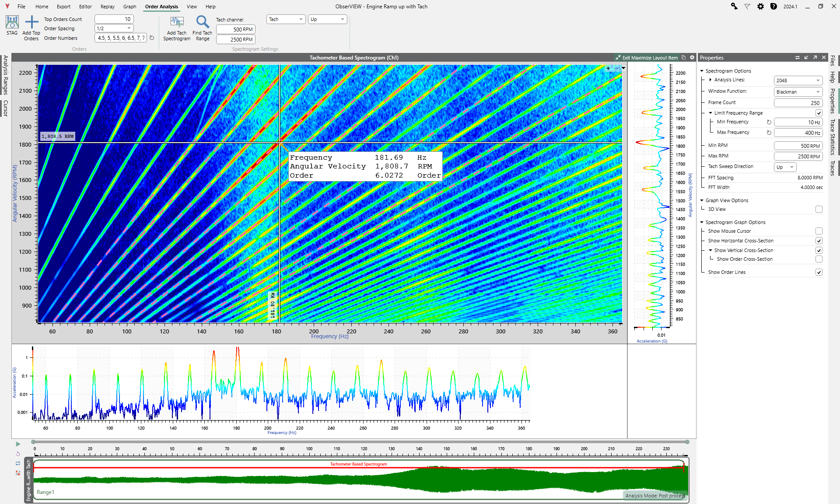Click the blue loop playback icon
The height and width of the screenshot is (504, 840).
click(18, 463)
